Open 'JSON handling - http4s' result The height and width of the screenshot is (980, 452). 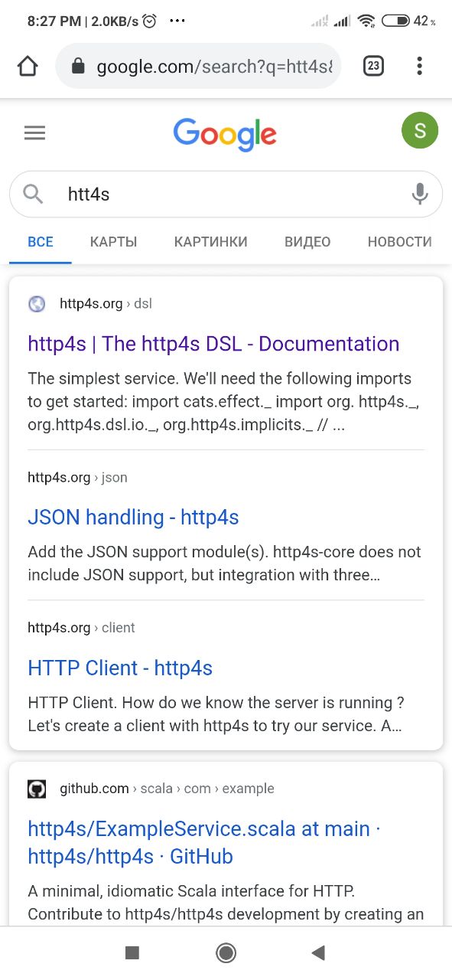133,518
